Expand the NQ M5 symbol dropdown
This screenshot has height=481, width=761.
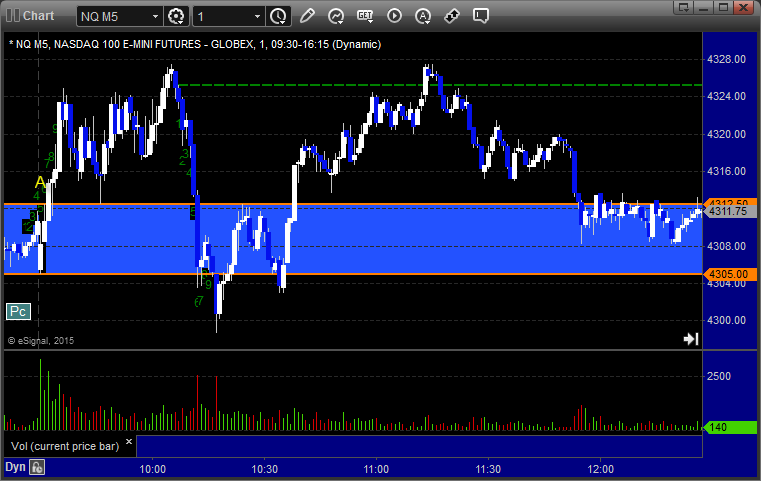click(x=155, y=17)
